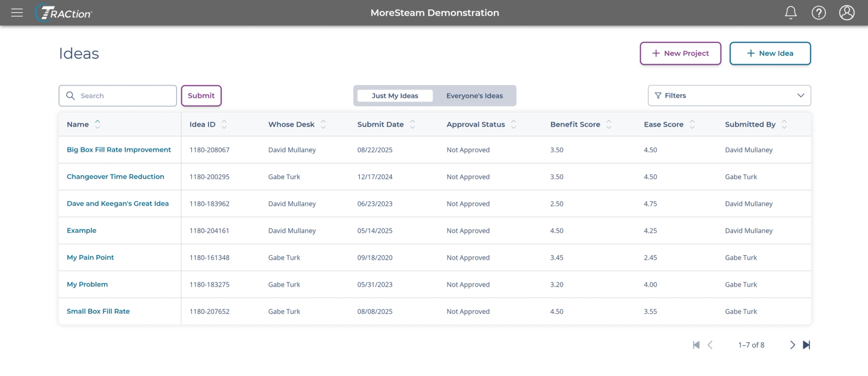Click the New Project button
Viewport: 868px width, 376px height.
pyautogui.click(x=680, y=53)
